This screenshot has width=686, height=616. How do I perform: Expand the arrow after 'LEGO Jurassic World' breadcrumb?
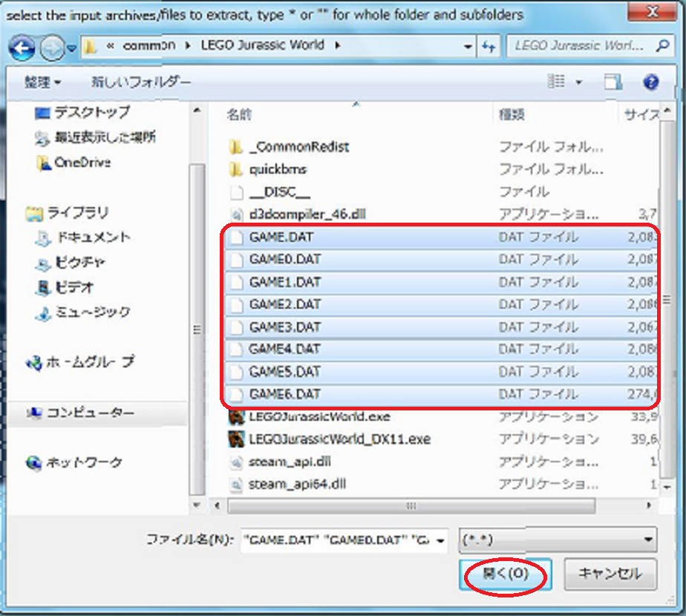(x=337, y=45)
